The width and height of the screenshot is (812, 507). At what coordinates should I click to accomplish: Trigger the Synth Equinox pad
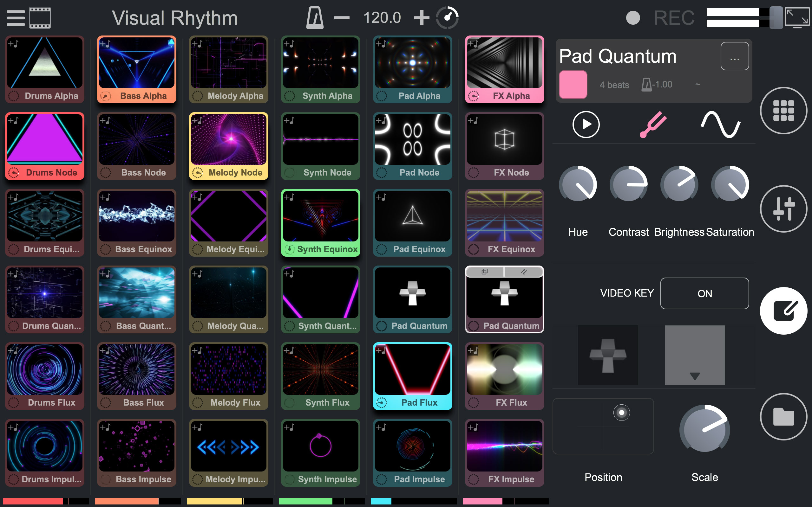coord(320,216)
